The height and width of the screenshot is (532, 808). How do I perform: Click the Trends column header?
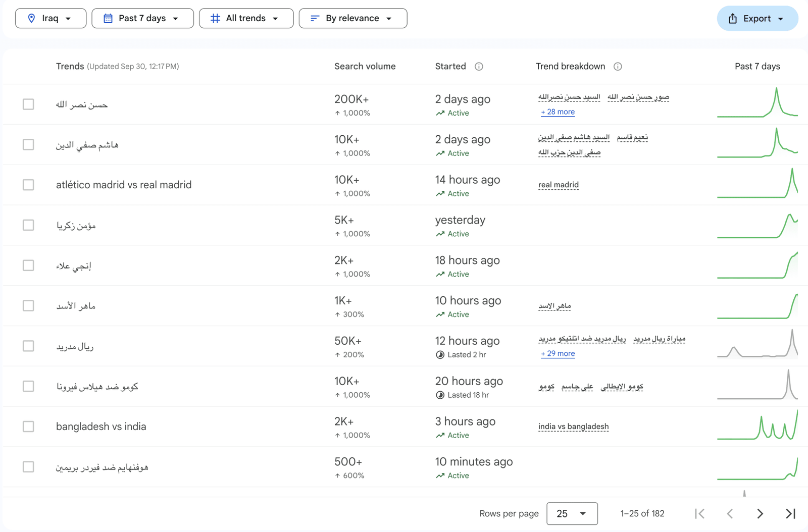70,67
